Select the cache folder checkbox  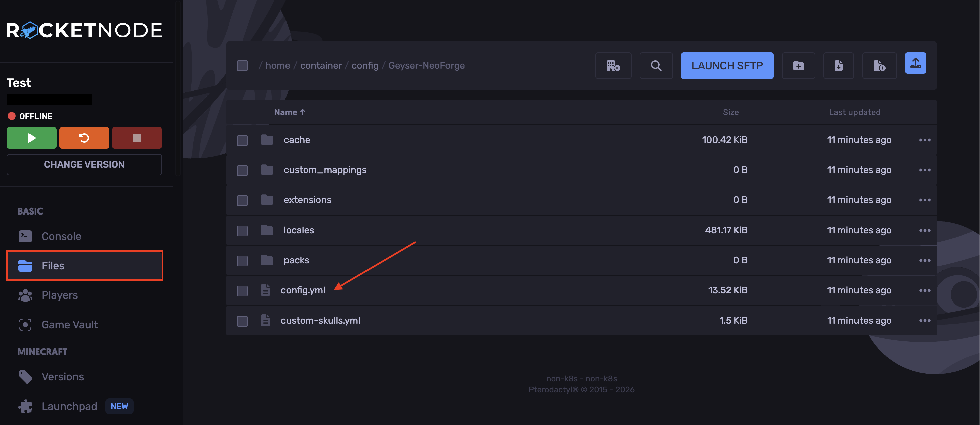(x=242, y=140)
